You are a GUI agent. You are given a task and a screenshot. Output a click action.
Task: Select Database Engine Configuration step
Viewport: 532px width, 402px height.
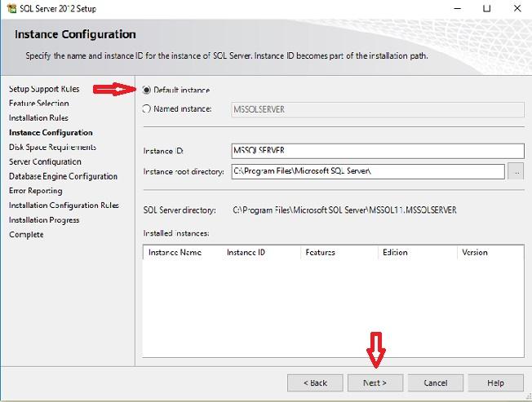(x=63, y=177)
